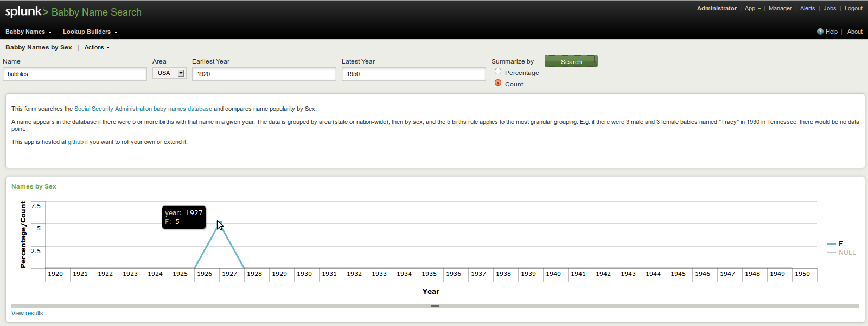The height and width of the screenshot is (326, 868).
Task: Open the Actions dropdown
Action: point(97,47)
